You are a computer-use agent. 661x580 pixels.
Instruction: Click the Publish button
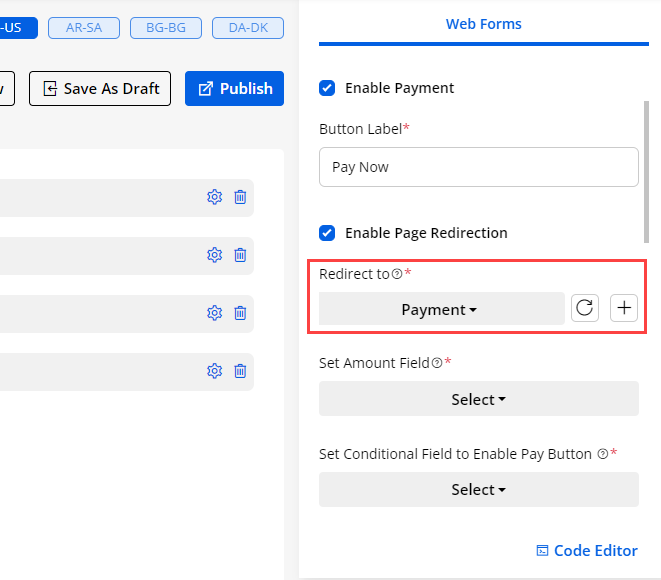click(x=235, y=88)
